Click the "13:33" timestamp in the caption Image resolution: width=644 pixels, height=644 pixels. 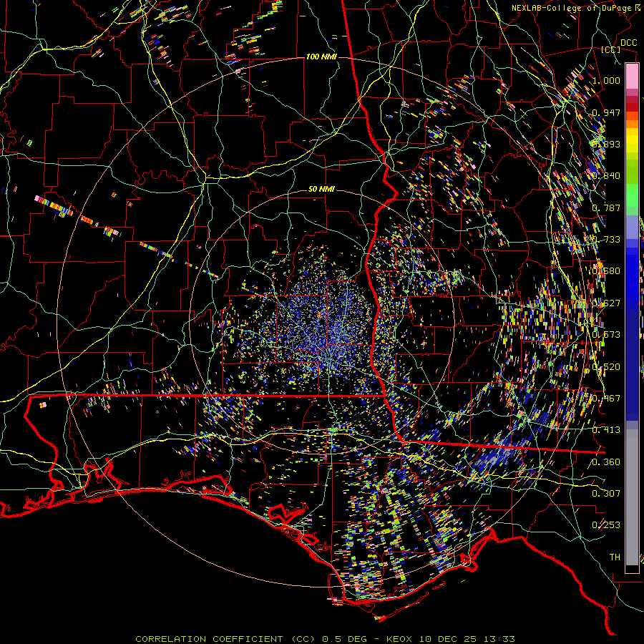coord(499,639)
